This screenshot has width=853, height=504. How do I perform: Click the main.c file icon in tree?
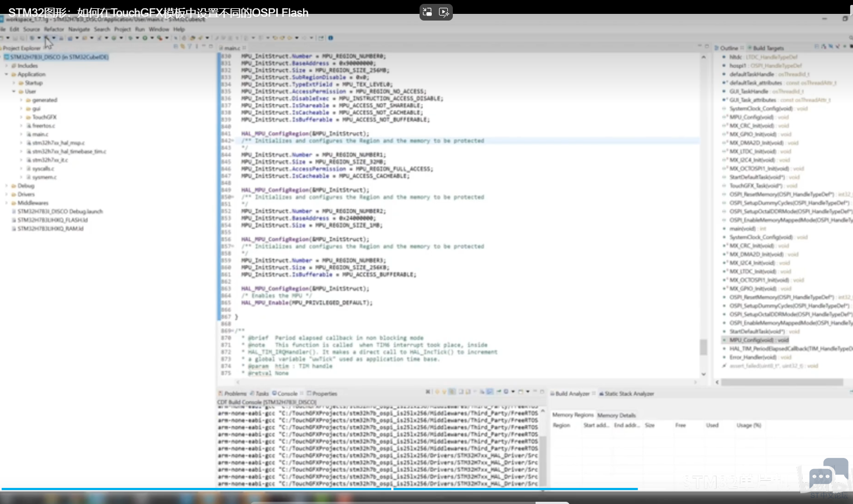pyautogui.click(x=29, y=134)
